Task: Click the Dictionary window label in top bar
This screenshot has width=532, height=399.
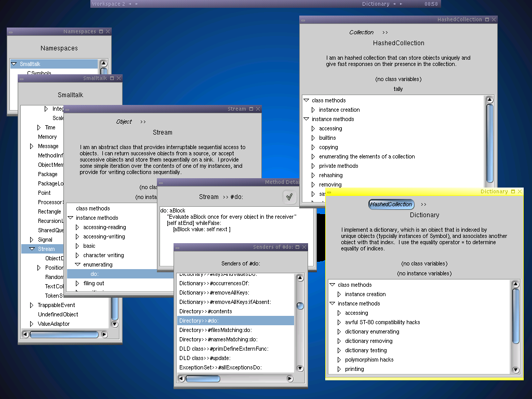Action: click(x=376, y=4)
